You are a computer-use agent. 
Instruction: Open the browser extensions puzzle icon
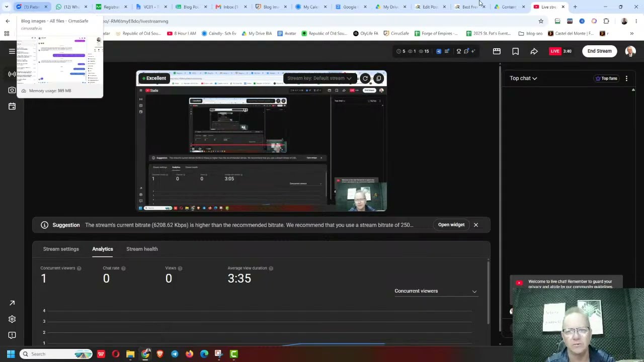(606, 21)
